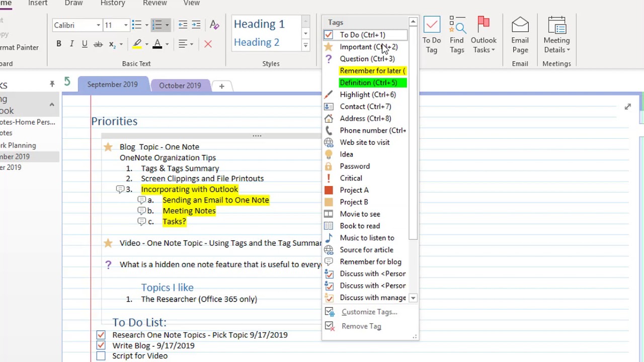Viewport: 644px width, 362px height.
Task: Click Email Page icon
Action: (x=520, y=35)
